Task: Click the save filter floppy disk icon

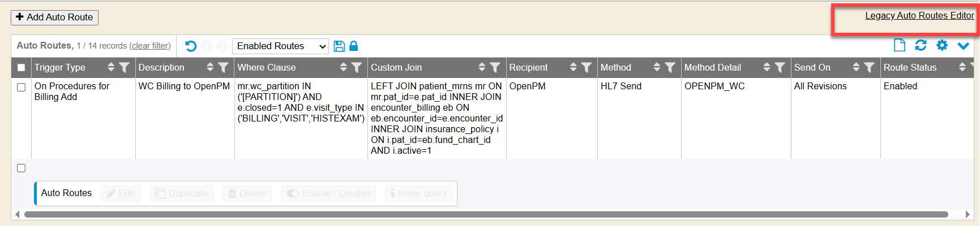Action: [x=339, y=46]
